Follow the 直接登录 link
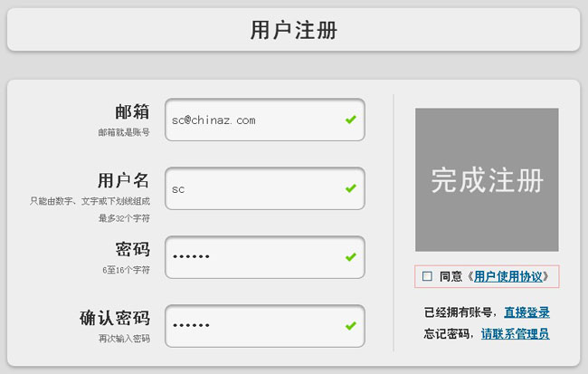This screenshot has width=588, height=374. (526, 312)
